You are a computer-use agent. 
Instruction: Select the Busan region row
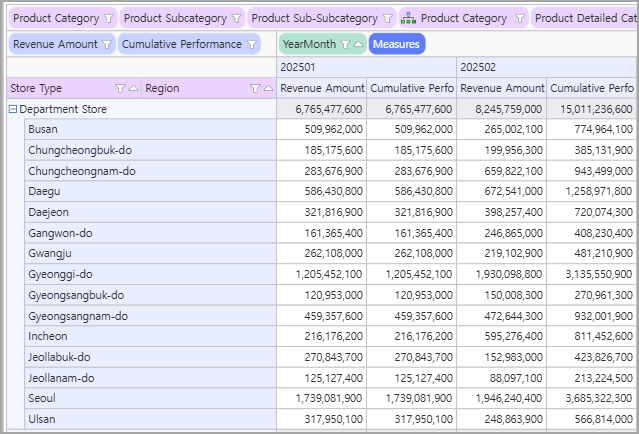pyautogui.click(x=150, y=129)
